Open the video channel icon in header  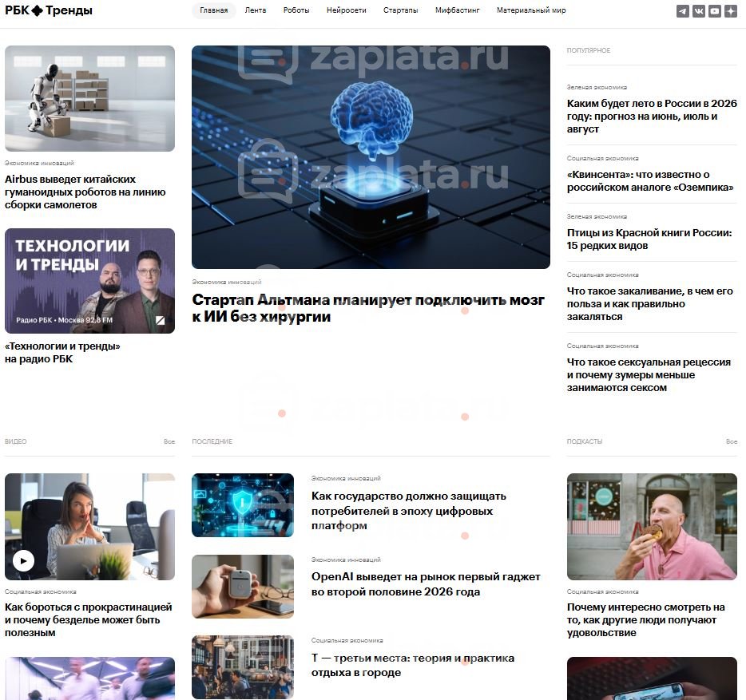[715, 11]
